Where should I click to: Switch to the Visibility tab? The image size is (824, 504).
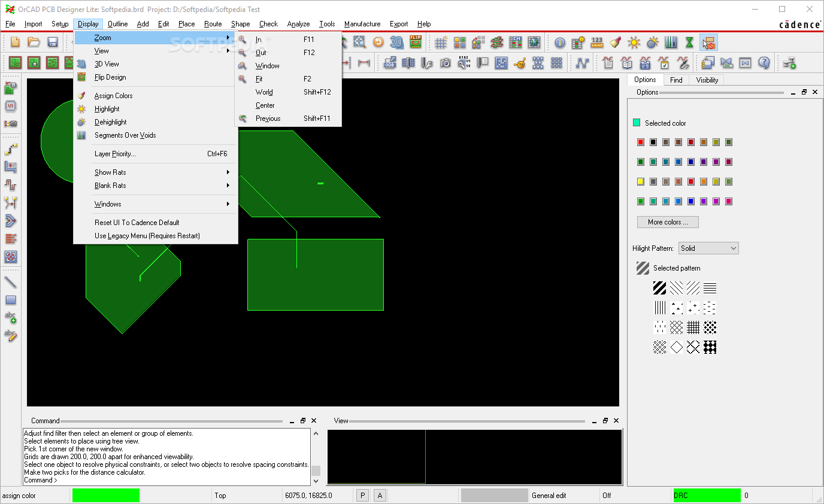coord(707,80)
